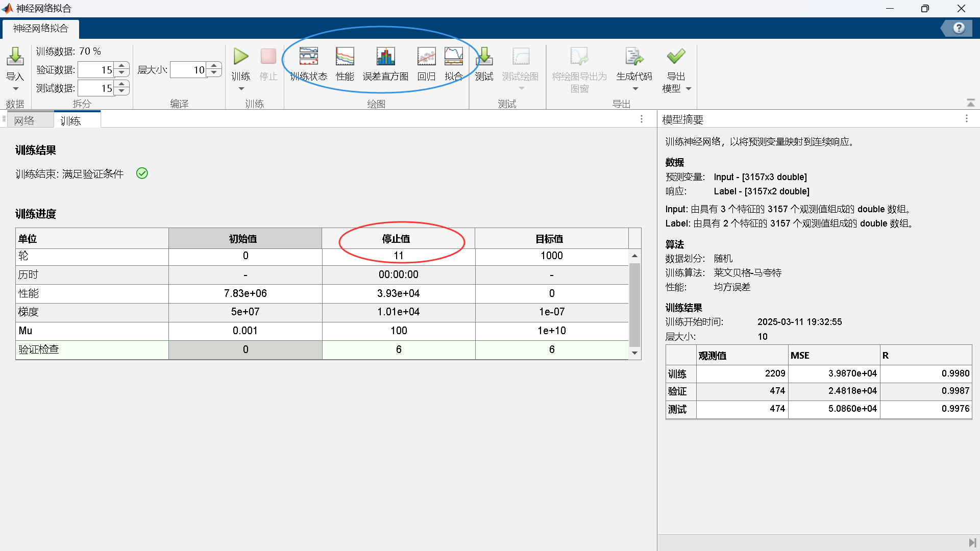Expand the Train (训练) dropdown arrow

pos(241,89)
